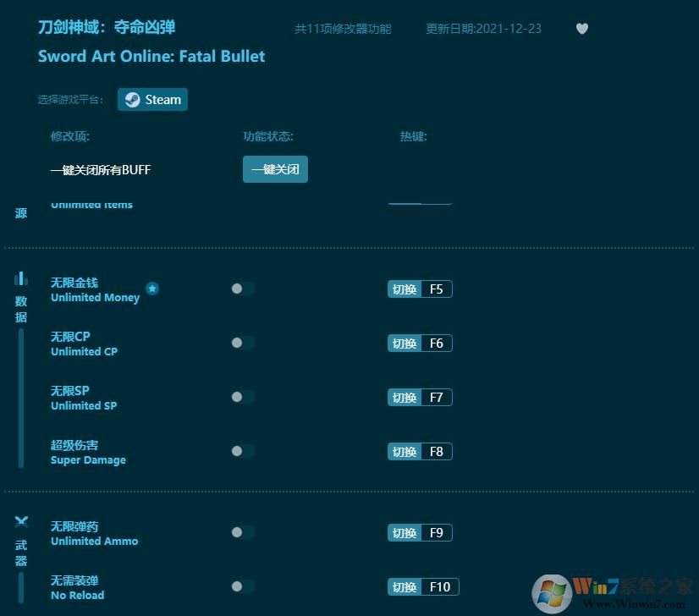Click the 切换 hotkey button for F9
The image size is (699, 616).
405,532
